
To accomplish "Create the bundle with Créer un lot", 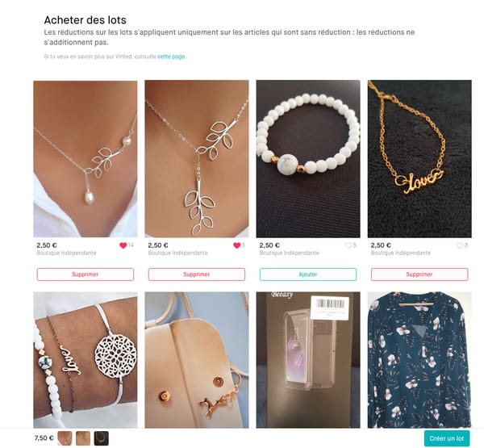I will pyautogui.click(x=447, y=438).
